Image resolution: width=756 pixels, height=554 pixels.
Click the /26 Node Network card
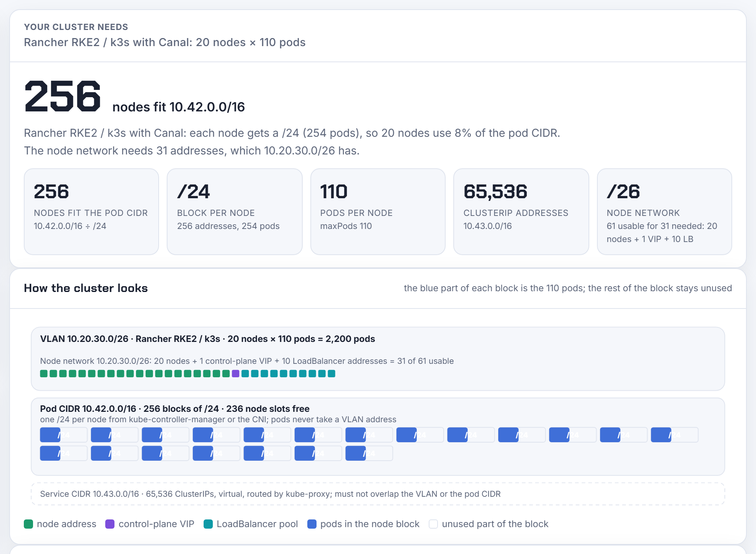pyautogui.click(x=665, y=212)
